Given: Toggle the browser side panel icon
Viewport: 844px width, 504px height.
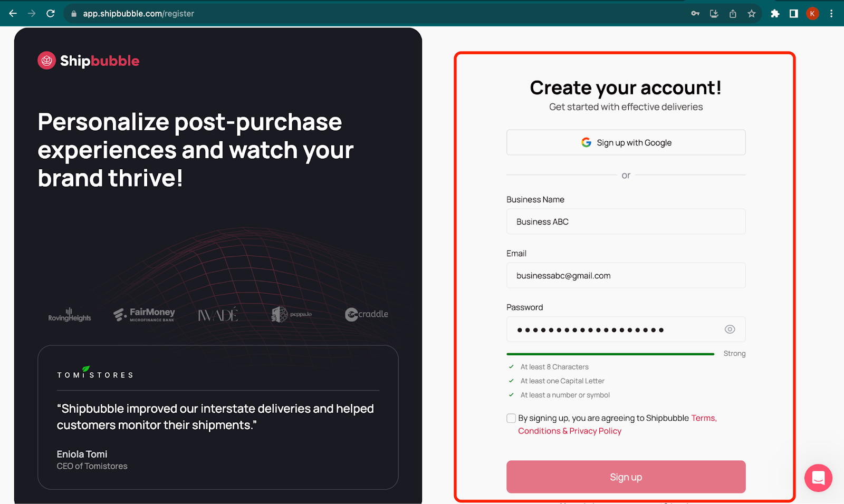Looking at the screenshot, I should (793, 14).
